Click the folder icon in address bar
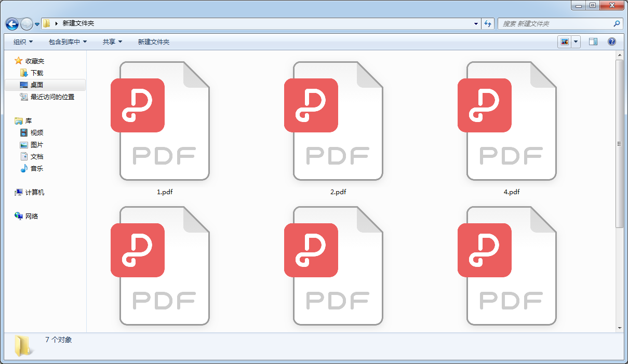The image size is (628, 364). tap(47, 23)
